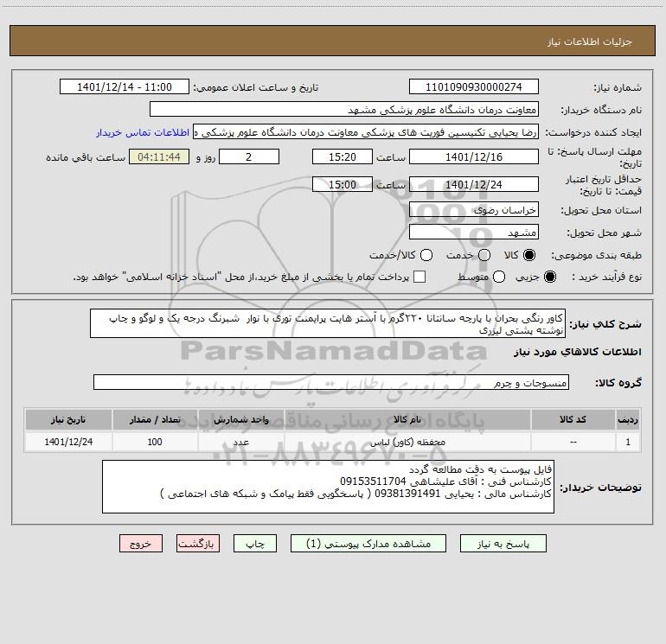
Task: Click row number cell 1
Action: (628, 442)
